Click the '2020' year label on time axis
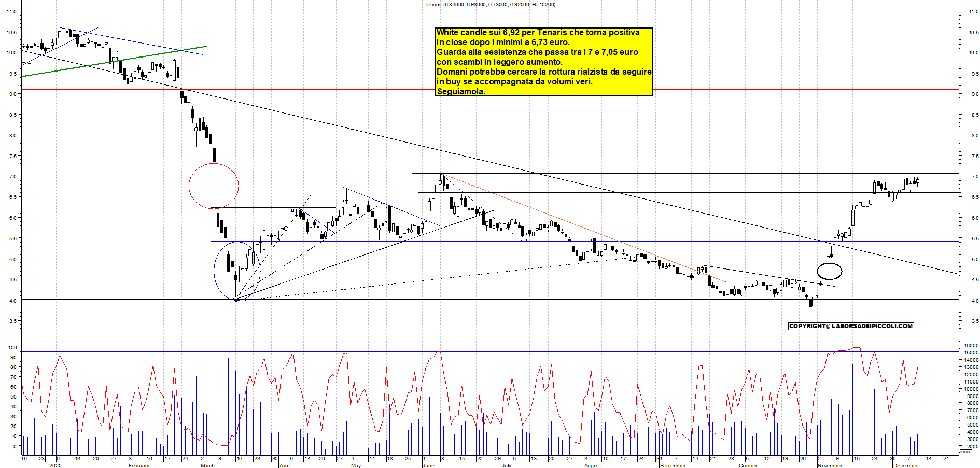980x468 pixels. click(55, 465)
